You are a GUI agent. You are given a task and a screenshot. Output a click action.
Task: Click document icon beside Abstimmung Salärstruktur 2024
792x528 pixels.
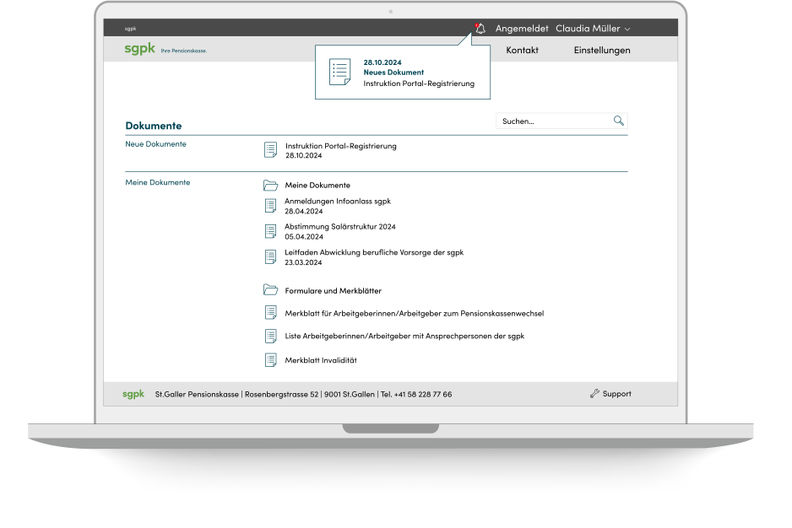(x=270, y=231)
